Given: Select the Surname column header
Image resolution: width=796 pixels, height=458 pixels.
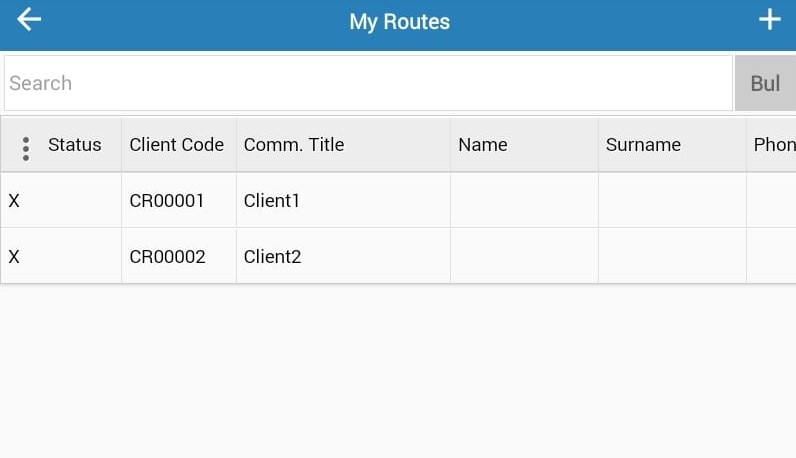Looking at the screenshot, I should pyautogui.click(x=643, y=145).
